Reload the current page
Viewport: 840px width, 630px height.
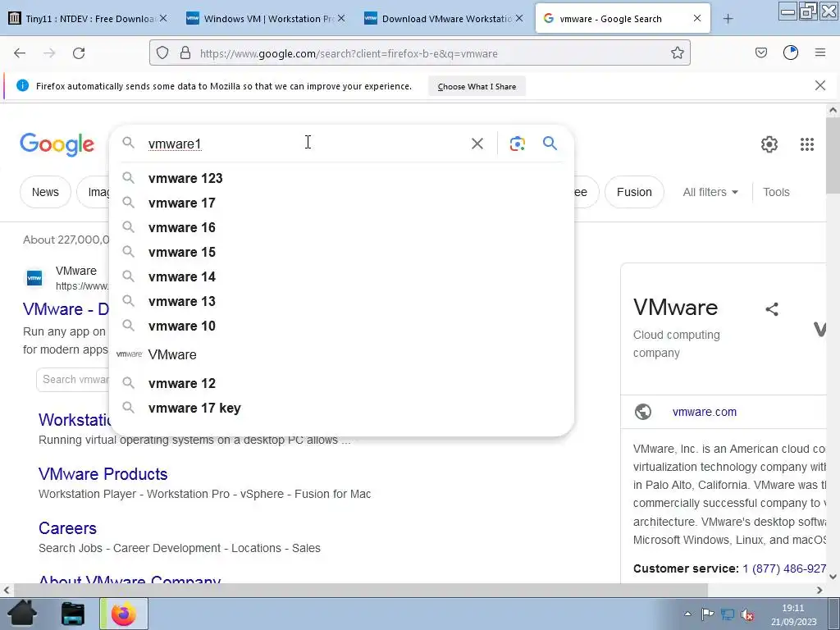[x=79, y=53]
